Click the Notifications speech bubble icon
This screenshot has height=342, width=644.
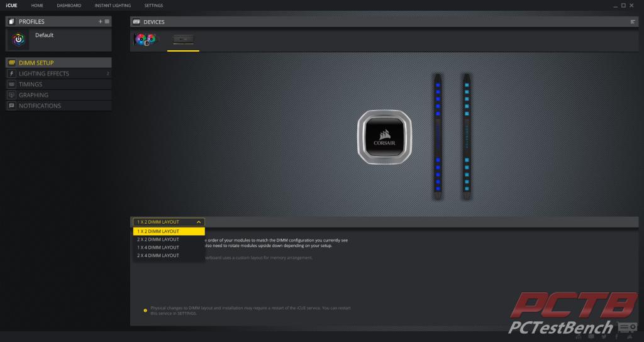click(11, 106)
